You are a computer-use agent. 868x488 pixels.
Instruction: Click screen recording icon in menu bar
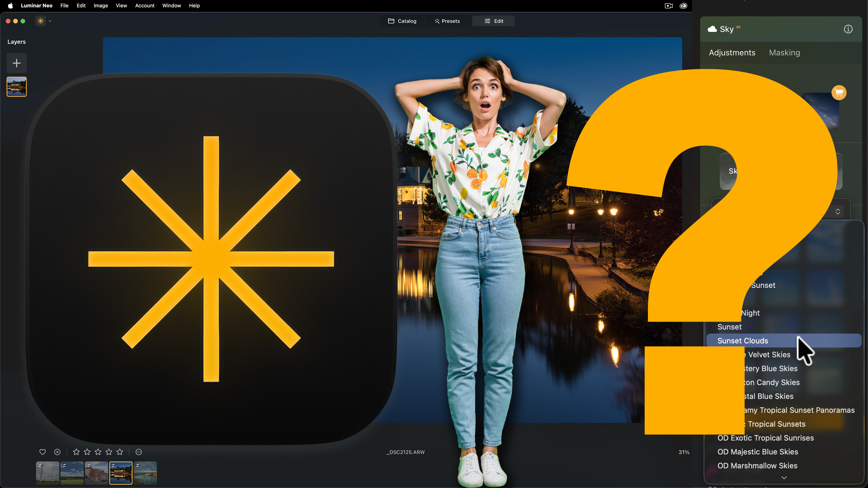click(x=668, y=5)
